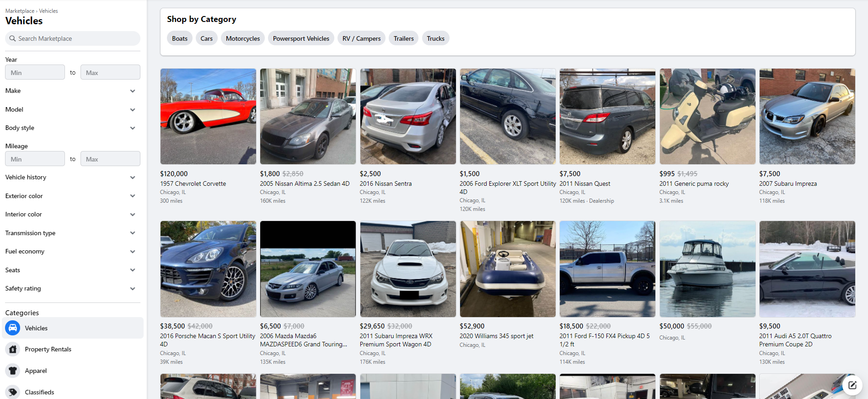Click the Year Max input field

click(x=110, y=72)
